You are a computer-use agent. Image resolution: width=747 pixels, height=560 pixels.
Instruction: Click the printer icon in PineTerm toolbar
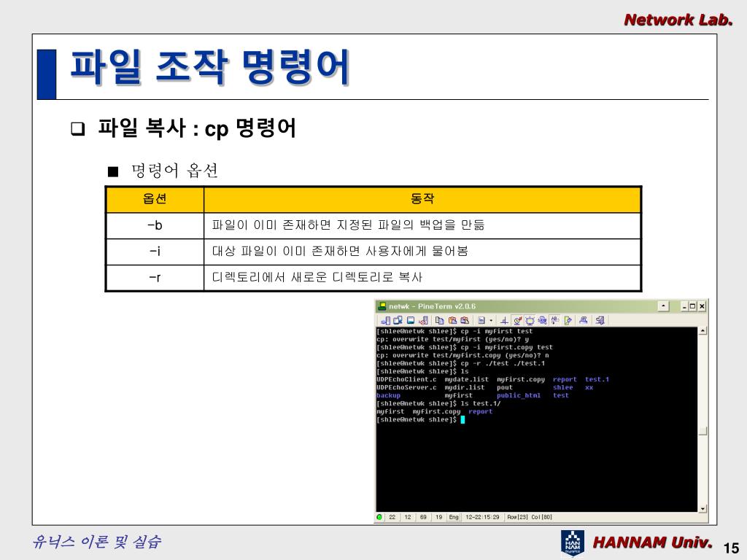(583, 321)
